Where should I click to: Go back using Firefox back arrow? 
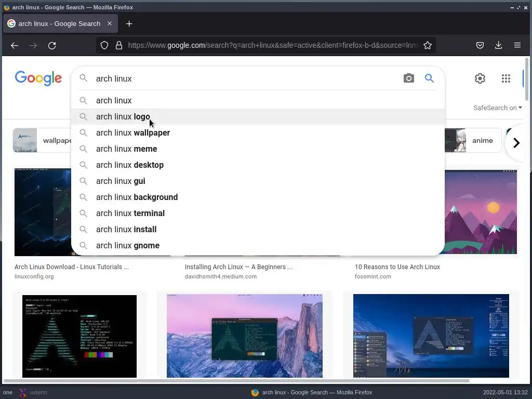click(14, 46)
